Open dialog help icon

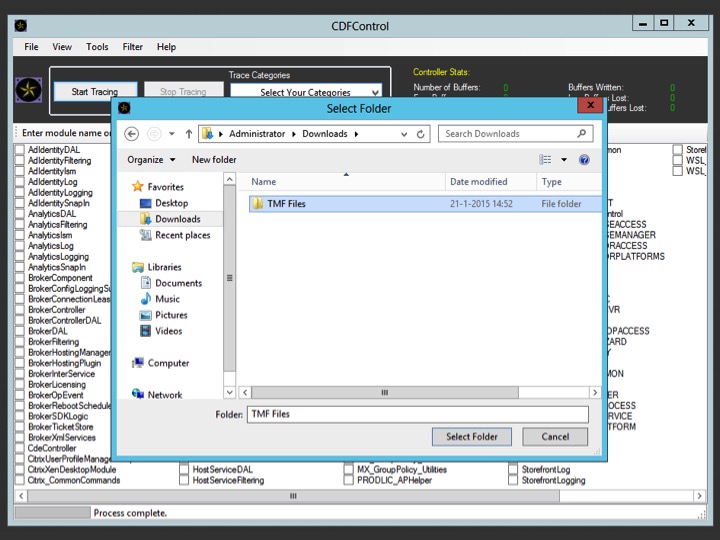[x=584, y=160]
